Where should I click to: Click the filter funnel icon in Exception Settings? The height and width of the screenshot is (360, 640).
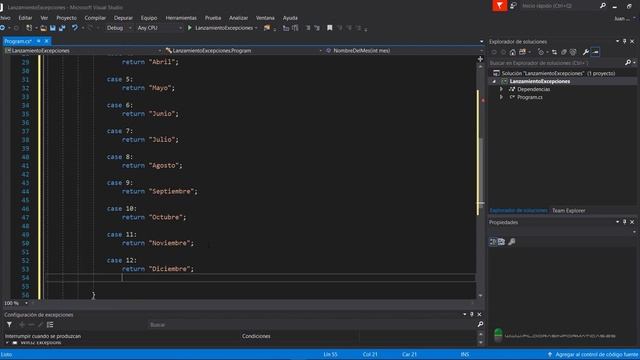[9, 325]
